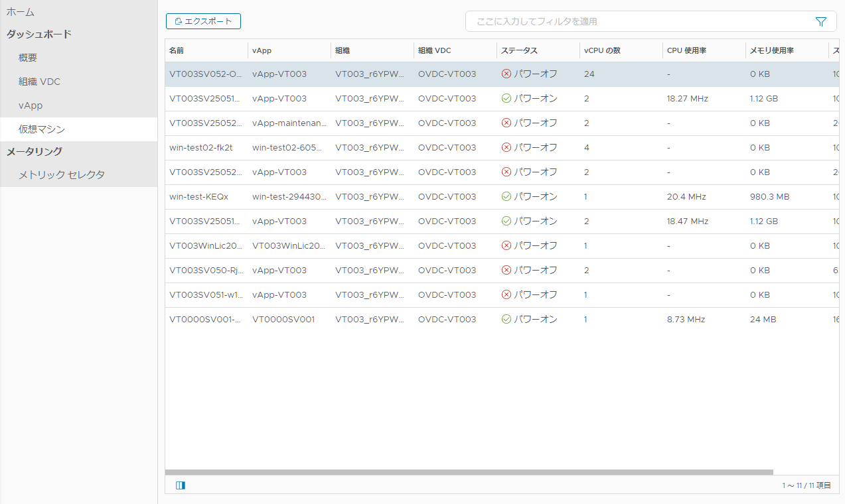Click the 980.3 MB memory cell

coord(770,197)
